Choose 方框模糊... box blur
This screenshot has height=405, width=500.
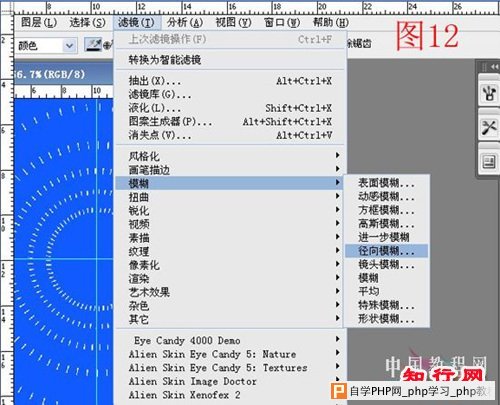(x=386, y=210)
